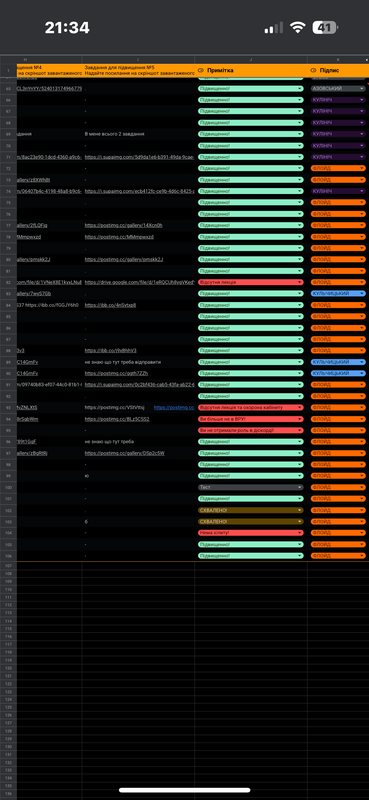Open the 'АЗОВСЬКИЙ' signature dropdown in row 65
The height and width of the screenshot is (800, 369).
point(338,88)
